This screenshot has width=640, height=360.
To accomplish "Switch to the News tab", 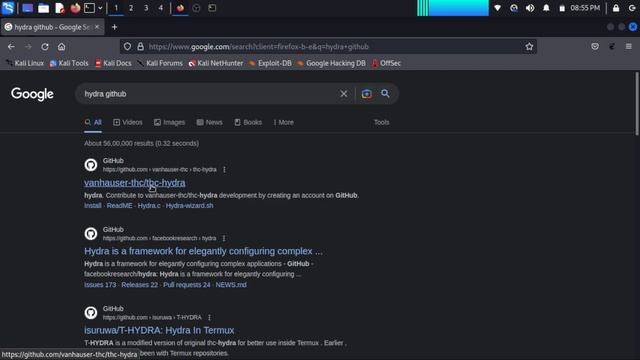I will (x=209, y=122).
